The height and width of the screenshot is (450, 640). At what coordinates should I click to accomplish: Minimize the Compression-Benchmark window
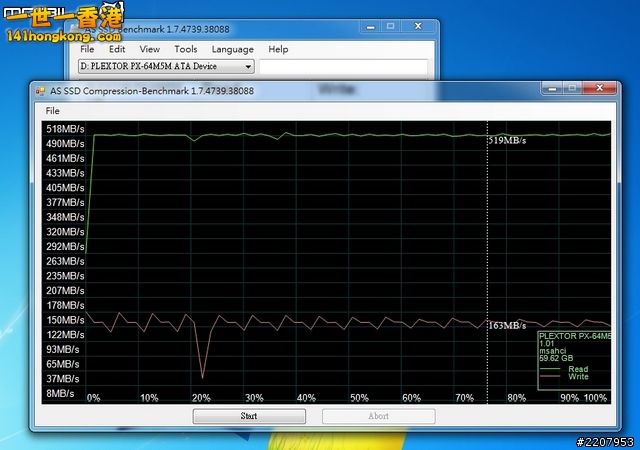click(551, 89)
